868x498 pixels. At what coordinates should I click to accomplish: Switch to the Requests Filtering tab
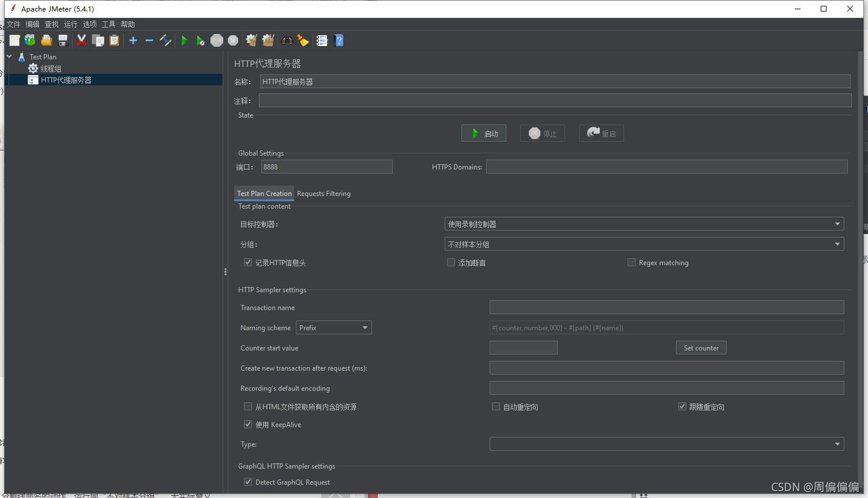tap(324, 194)
